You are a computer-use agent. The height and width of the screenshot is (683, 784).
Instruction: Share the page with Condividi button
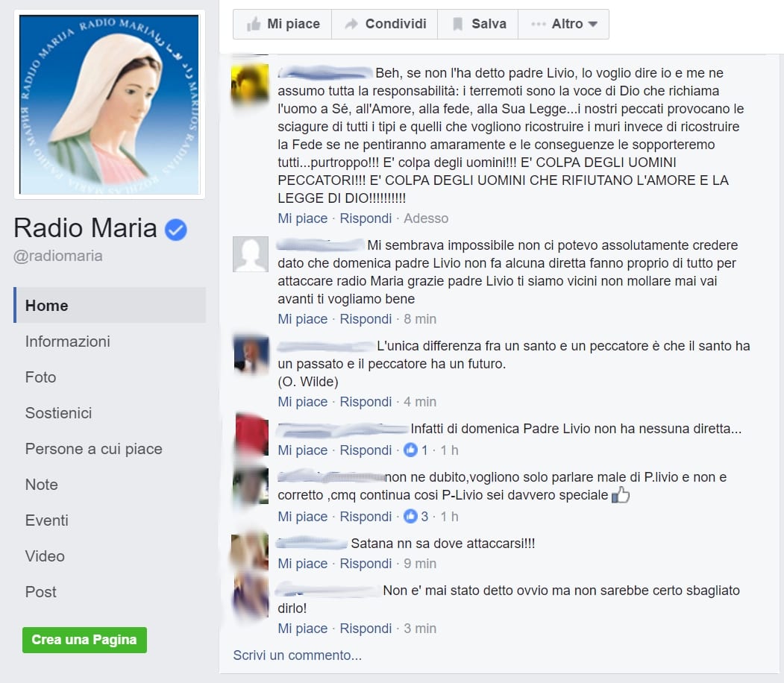(x=384, y=24)
